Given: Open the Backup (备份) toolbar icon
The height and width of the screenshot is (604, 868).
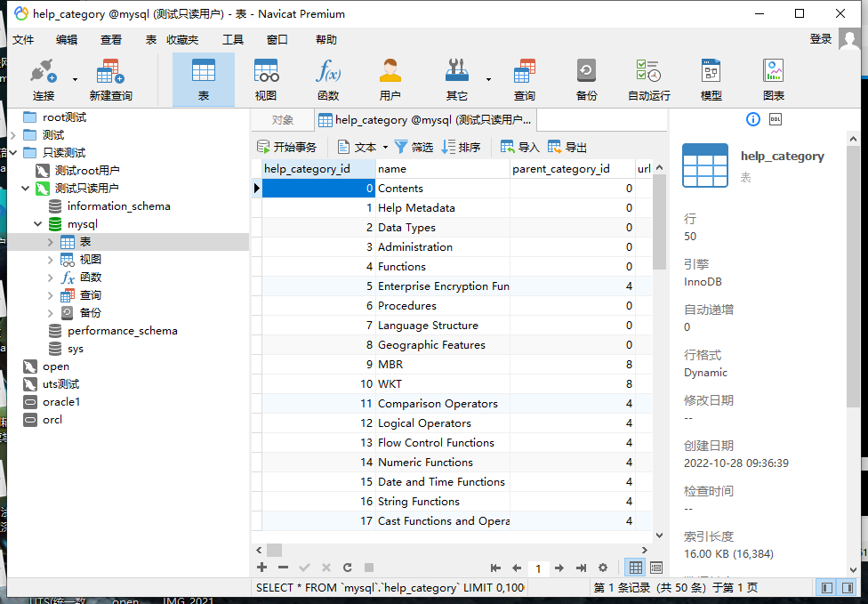Looking at the screenshot, I should pos(586,80).
